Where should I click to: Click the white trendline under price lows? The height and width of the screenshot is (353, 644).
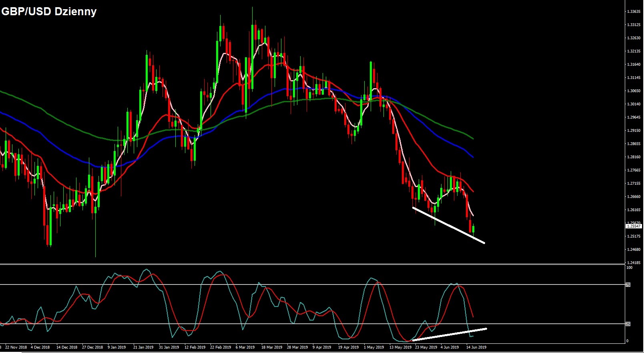[x=448, y=225]
